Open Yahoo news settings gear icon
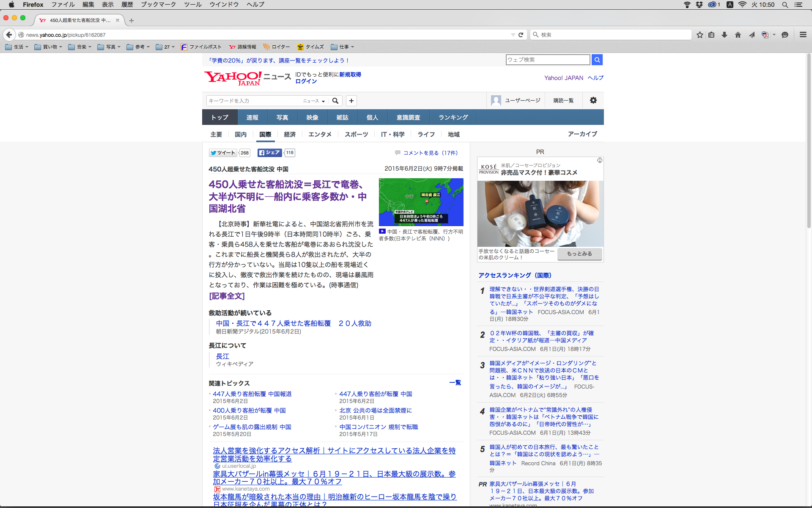 coord(593,100)
